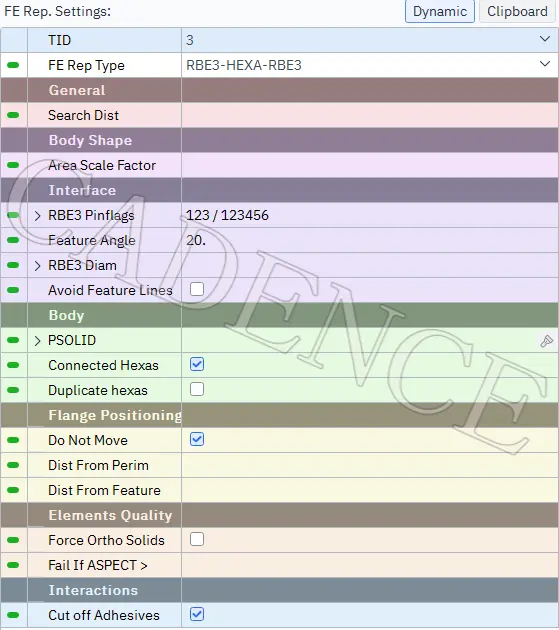Click green indicator beside Feature Angle
559x630 pixels.
tap(13, 240)
